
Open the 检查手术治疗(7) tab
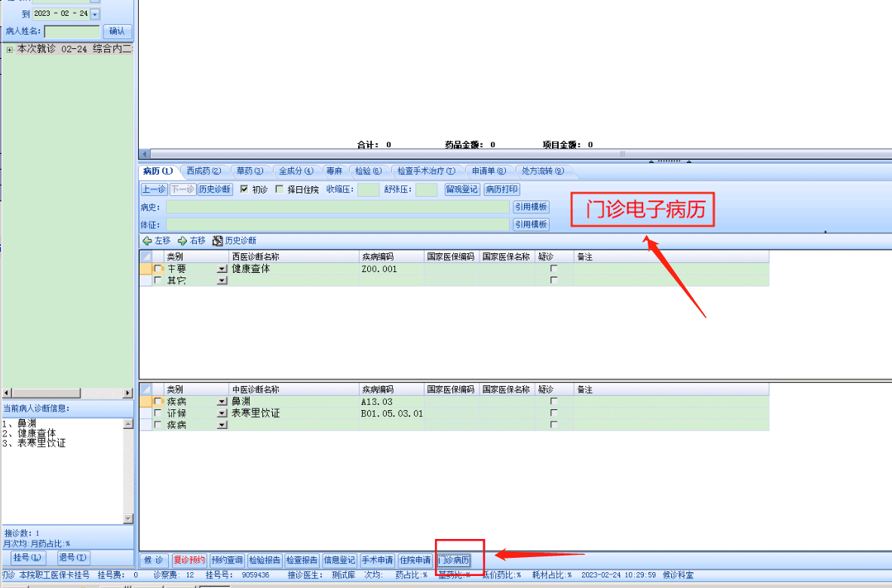(426, 171)
